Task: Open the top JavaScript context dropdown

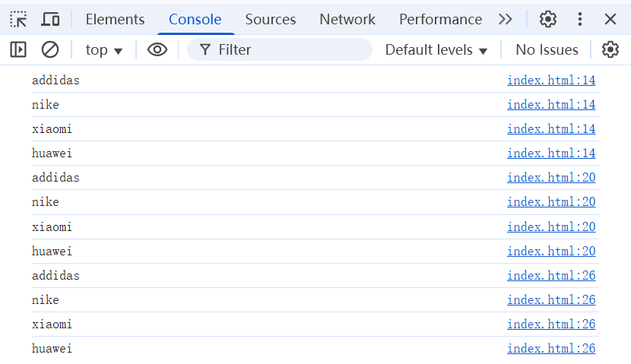Action: tap(104, 50)
